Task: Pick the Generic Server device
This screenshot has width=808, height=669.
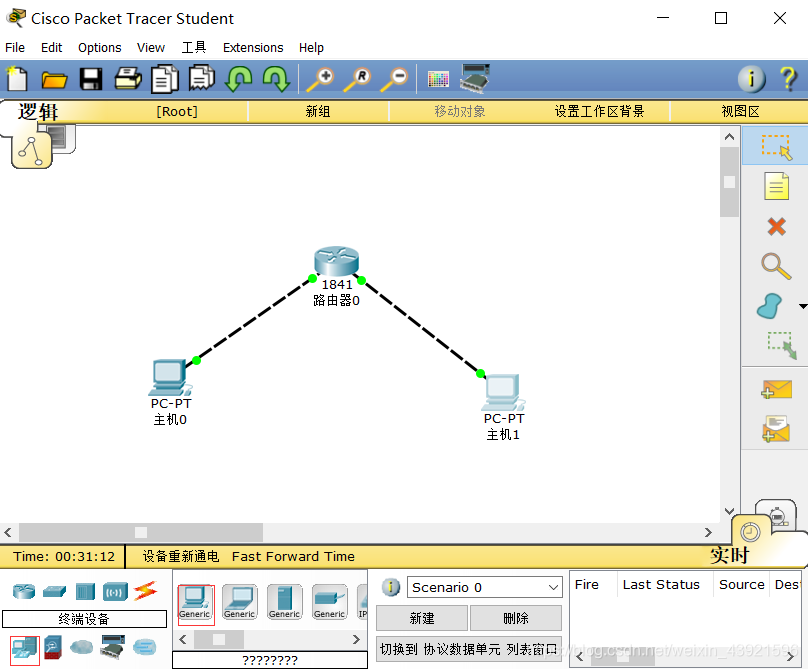Action: (284, 601)
